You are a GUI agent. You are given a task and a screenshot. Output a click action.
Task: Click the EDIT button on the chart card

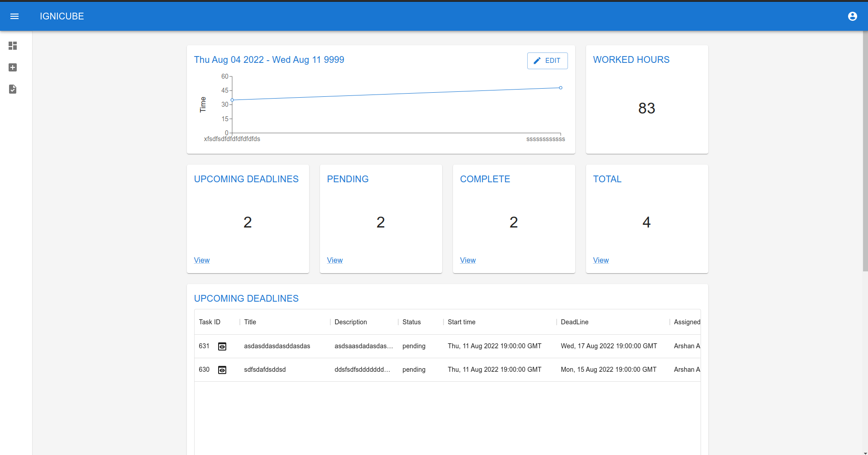547,60
